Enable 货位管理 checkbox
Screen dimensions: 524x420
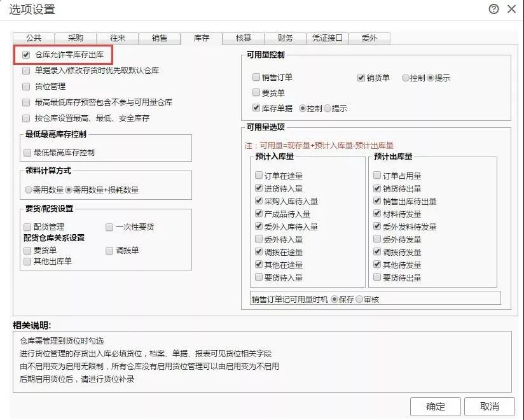coord(26,87)
